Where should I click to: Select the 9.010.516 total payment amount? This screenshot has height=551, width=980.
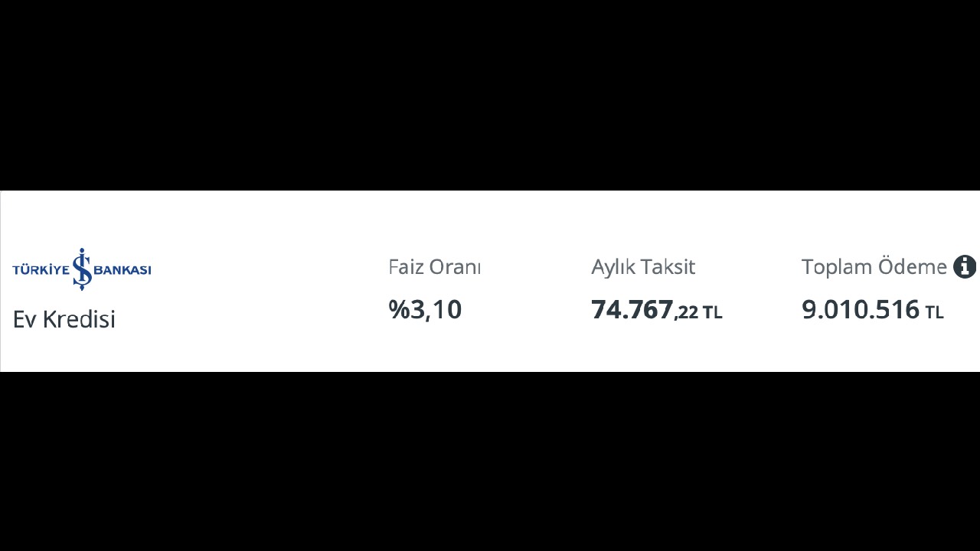[x=860, y=309]
